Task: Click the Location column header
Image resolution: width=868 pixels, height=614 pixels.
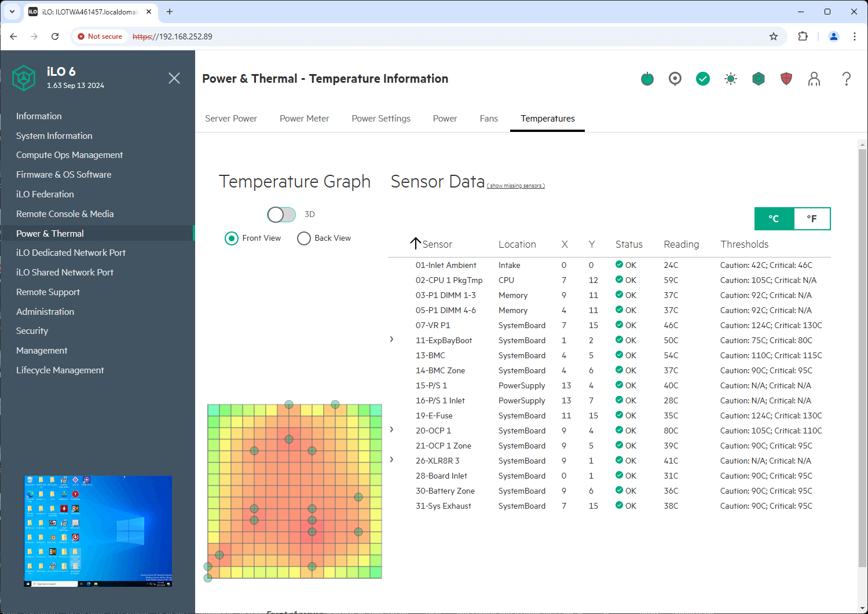Action: [x=517, y=244]
